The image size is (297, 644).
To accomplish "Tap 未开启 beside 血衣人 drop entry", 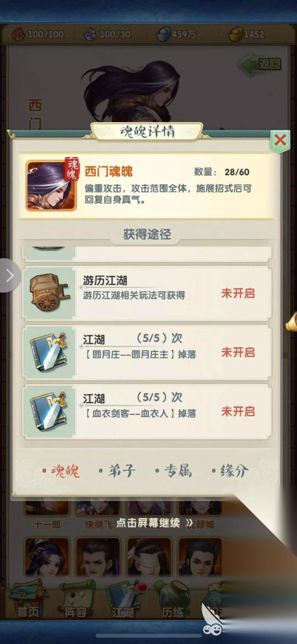I will (x=238, y=412).
